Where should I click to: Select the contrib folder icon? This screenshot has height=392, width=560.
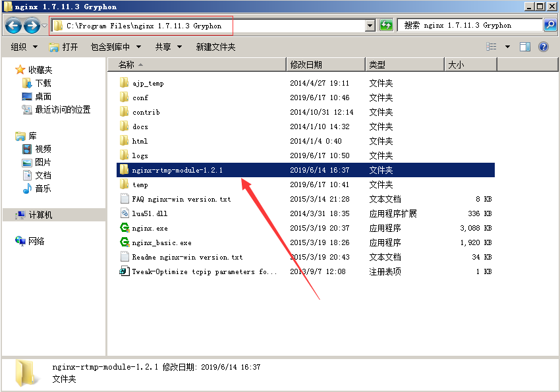pos(124,112)
